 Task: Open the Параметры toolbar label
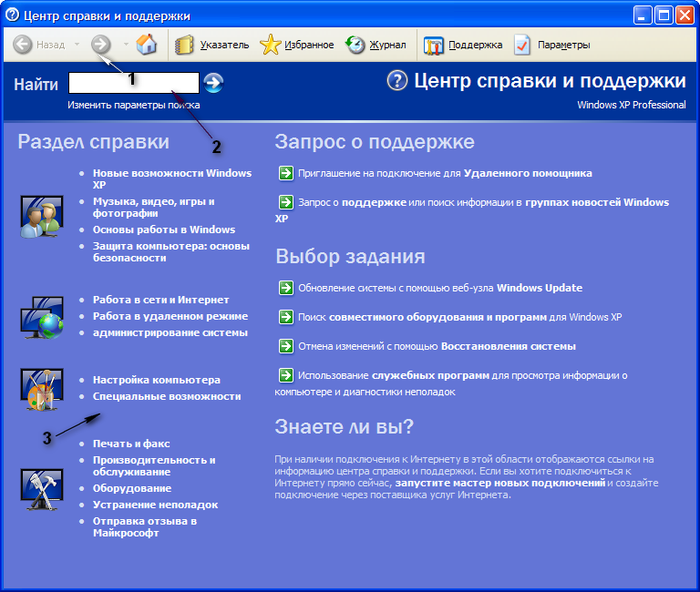point(564,45)
